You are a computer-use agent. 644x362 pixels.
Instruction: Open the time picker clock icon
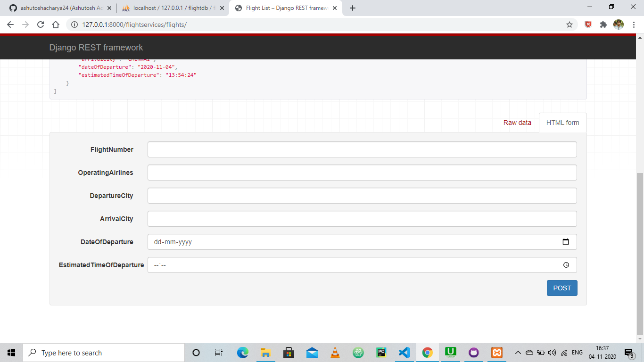(x=566, y=265)
